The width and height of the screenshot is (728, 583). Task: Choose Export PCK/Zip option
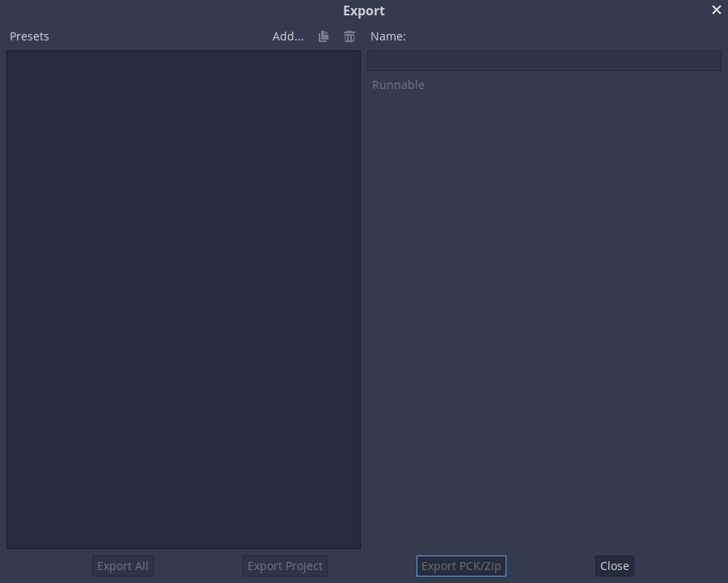461,566
